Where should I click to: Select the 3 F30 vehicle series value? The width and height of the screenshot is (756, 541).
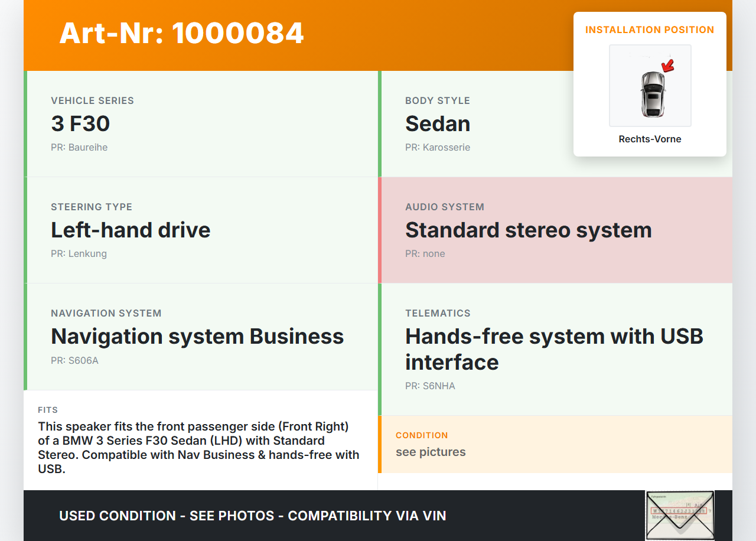[80, 124]
